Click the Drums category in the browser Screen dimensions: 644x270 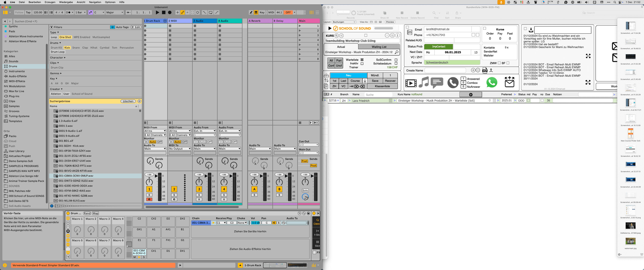point(13,66)
